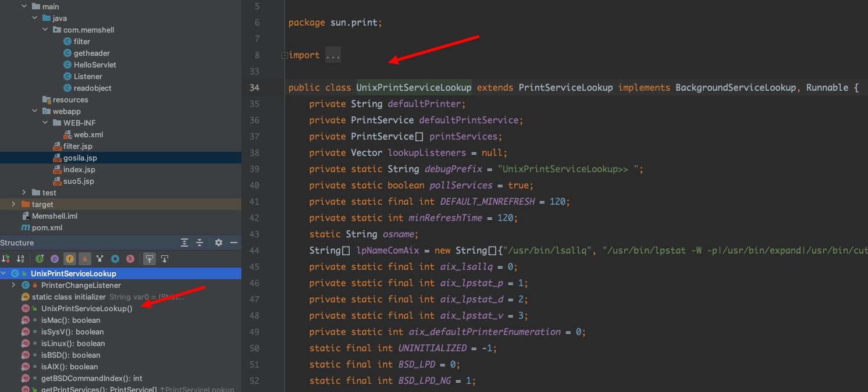Toggle Show Fields filter button
The image size is (868, 392).
point(70,259)
